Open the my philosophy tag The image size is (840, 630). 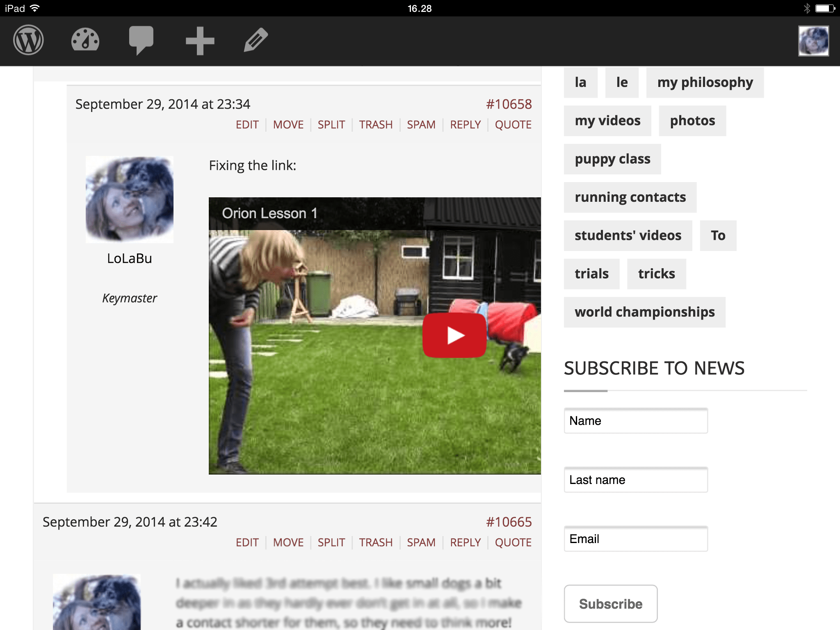click(x=705, y=82)
